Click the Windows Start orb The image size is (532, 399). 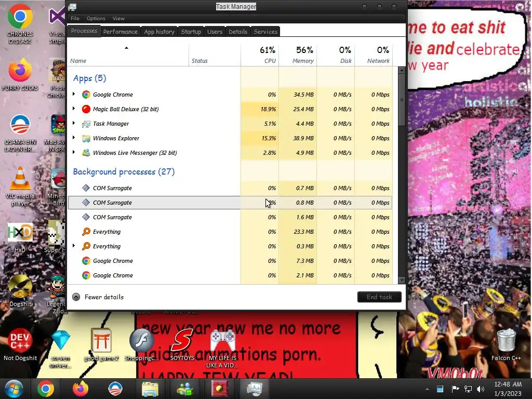click(14, 389)
